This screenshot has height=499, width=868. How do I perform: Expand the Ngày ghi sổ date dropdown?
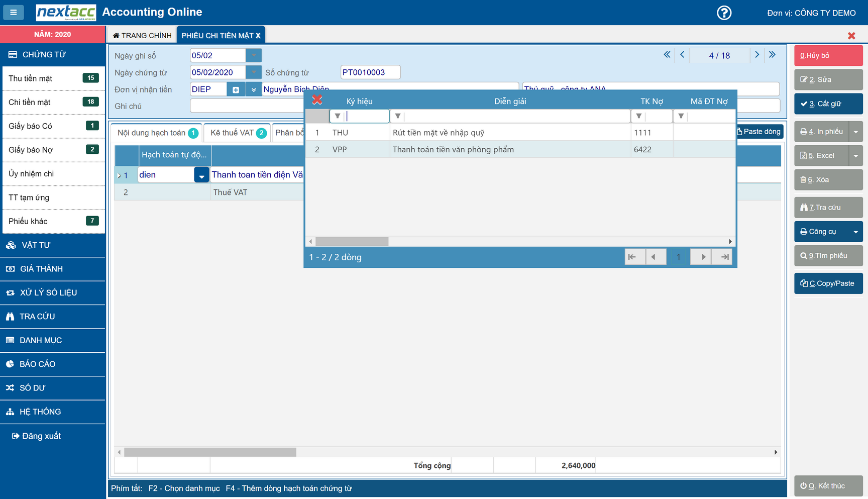point(254,55)
